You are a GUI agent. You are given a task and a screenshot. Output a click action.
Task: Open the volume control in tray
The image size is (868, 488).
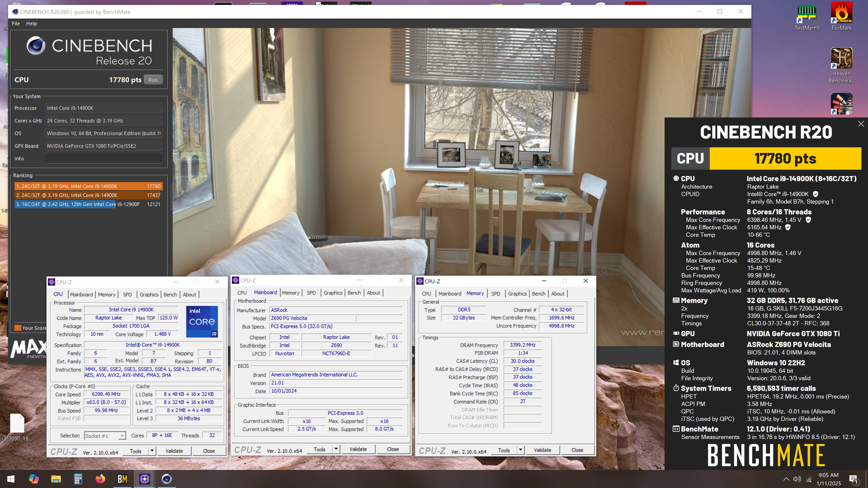pyautogui.click(x=797, y=479)
